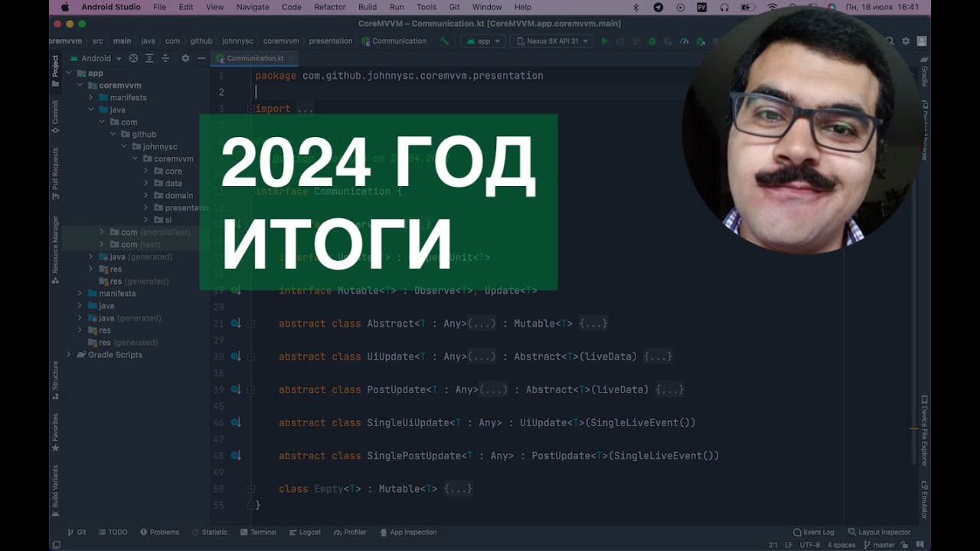Image resolution: width=980 pixels, height=551 pixels.
Task: Expand manifests folder under coremvvm
Action: tap(91, 98)
